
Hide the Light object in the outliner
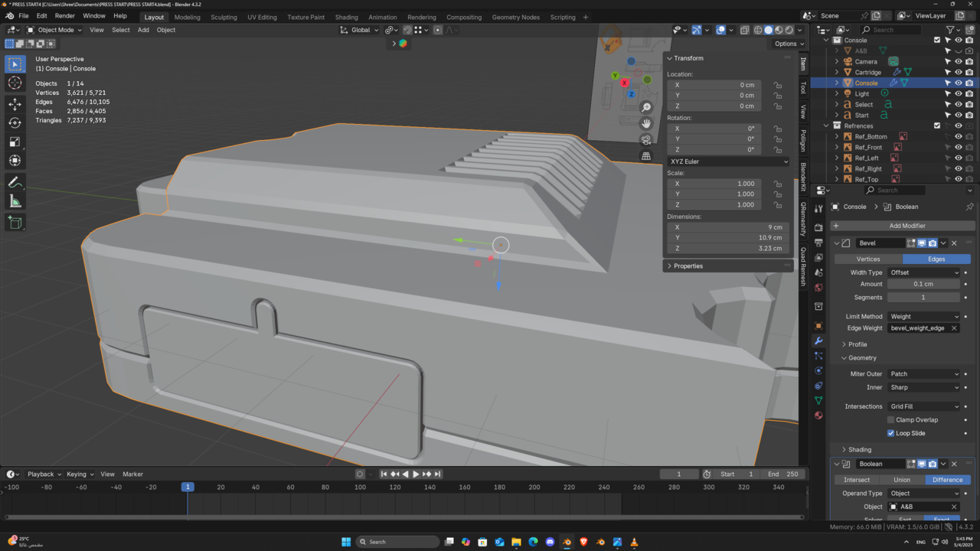tap(959, 93)
